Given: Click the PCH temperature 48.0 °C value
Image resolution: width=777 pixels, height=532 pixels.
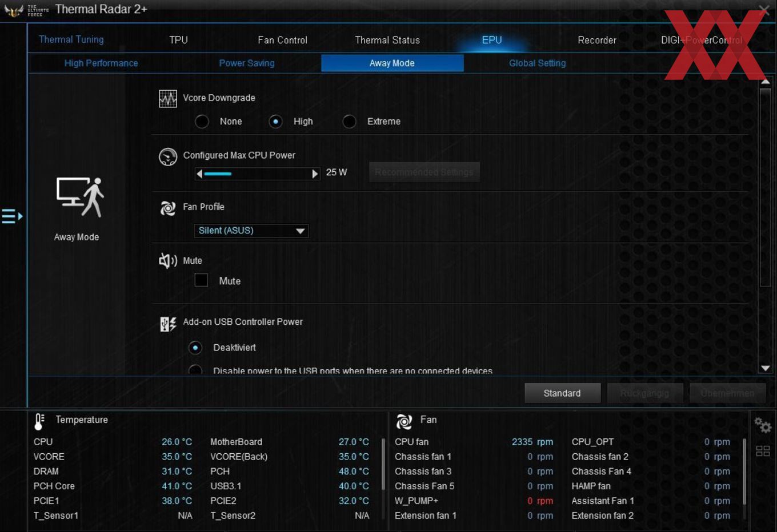Looking at the screenshot, I should tap(354, 471).
